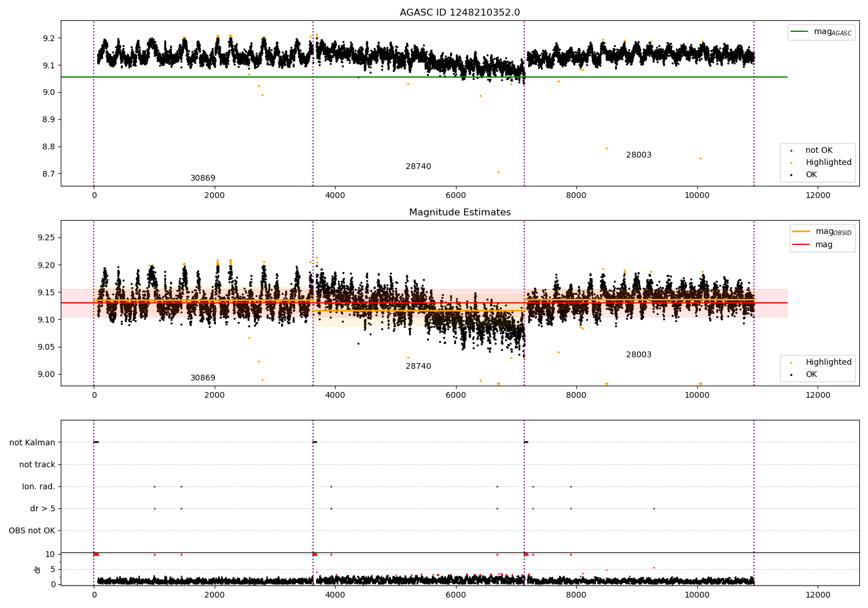Click the 'Magnitude Estimates' plot title
Viewport: 868px width, 608px height.
tap(459, 213)
